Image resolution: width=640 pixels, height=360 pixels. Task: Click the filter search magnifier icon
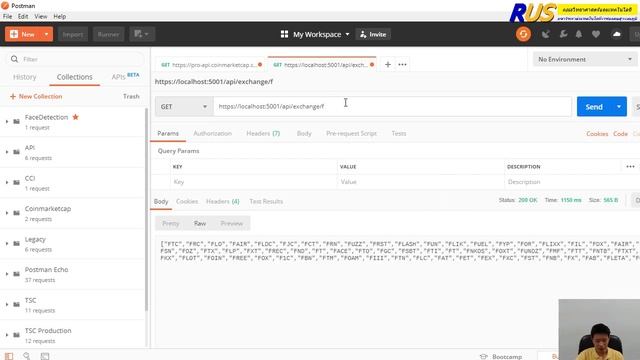coord(14,59)
